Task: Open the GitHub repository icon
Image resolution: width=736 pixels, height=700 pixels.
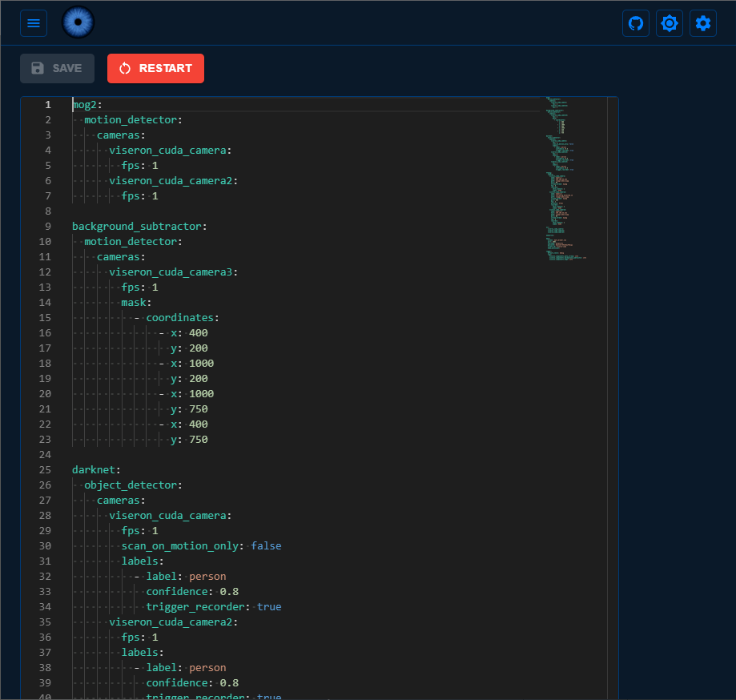Action: click(x=636, y=23)
